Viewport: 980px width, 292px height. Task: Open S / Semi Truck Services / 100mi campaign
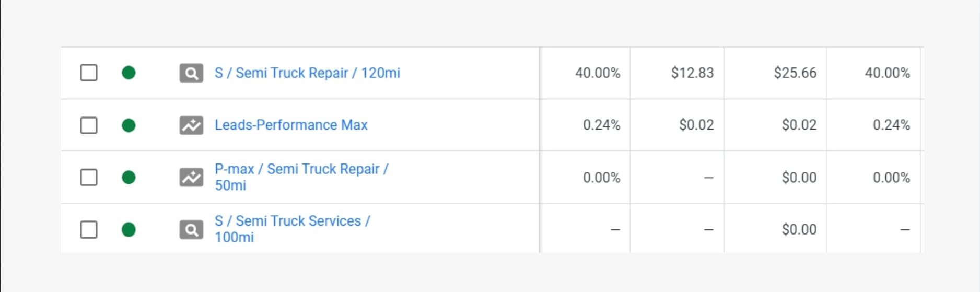click(292, 221)
